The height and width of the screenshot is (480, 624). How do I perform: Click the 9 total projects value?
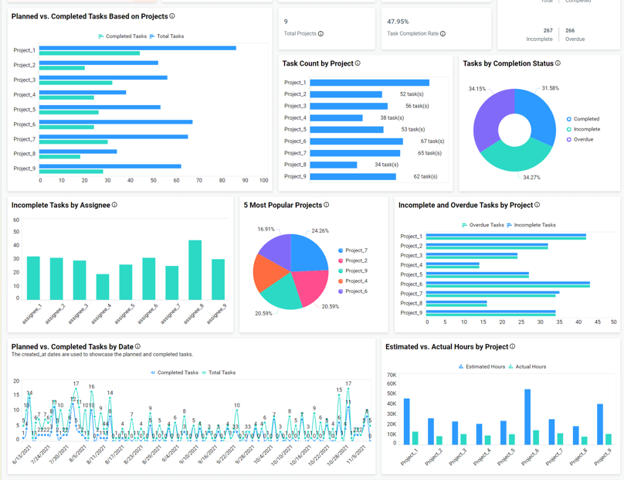286,21
